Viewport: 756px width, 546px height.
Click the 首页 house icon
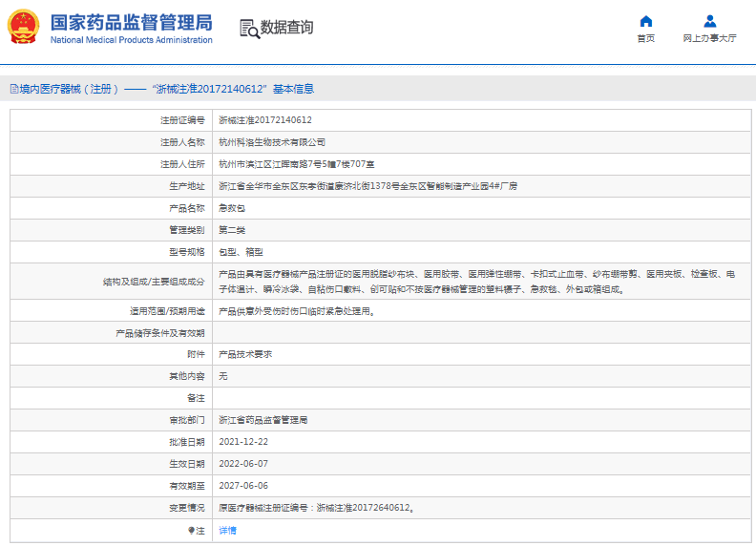[646, 21]
